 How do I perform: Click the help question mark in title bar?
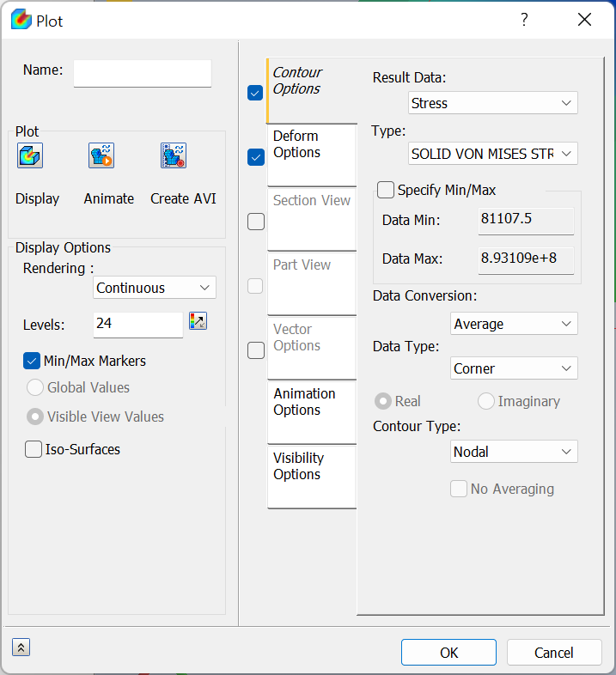click(524, 21)
